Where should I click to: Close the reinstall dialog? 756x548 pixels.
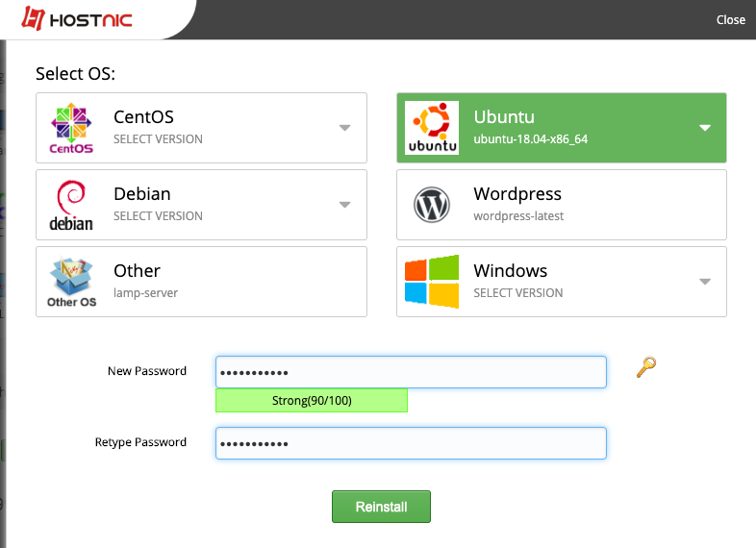point(730,20)
